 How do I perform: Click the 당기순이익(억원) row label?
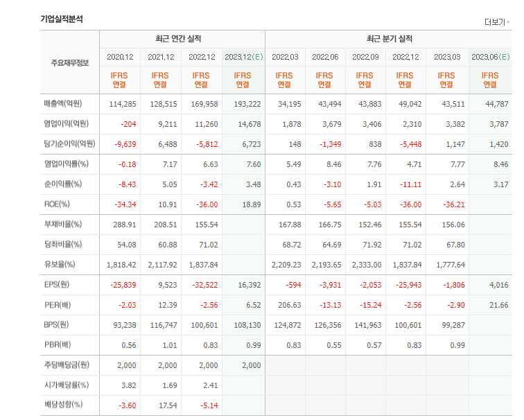[69, 144]
